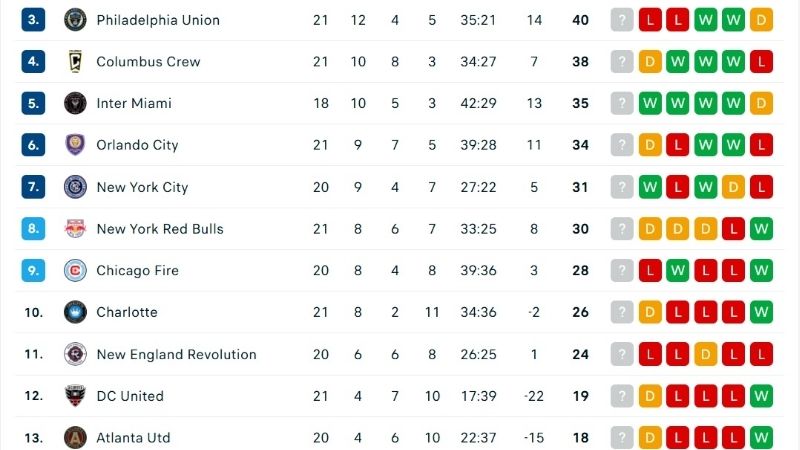
Task: Click the Inter Miami club crest
Action: pos(75,104)
